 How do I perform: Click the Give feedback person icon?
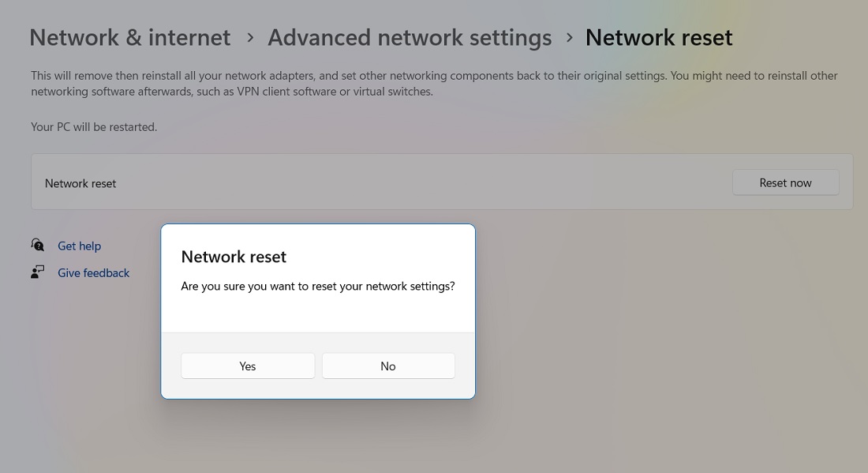pyautogui.click(x=38, y=272)
